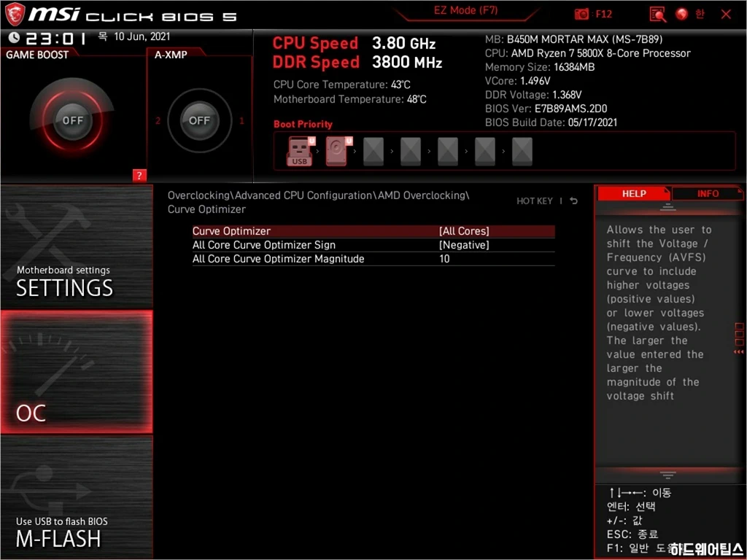Open the M-FLASH BIOS flashing section
This screenshot has width=747, height=560.
coord(77,497)
